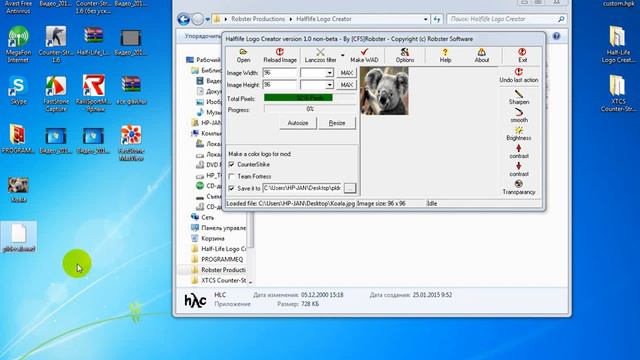Toggle the Save it to checkbox

tap(231, 189)
